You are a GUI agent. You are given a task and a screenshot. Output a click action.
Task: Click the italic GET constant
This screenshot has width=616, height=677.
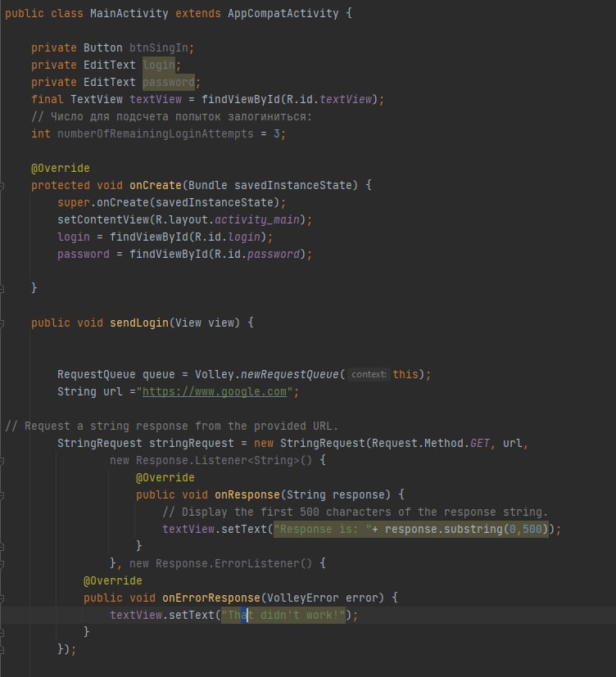pos(480,444)
